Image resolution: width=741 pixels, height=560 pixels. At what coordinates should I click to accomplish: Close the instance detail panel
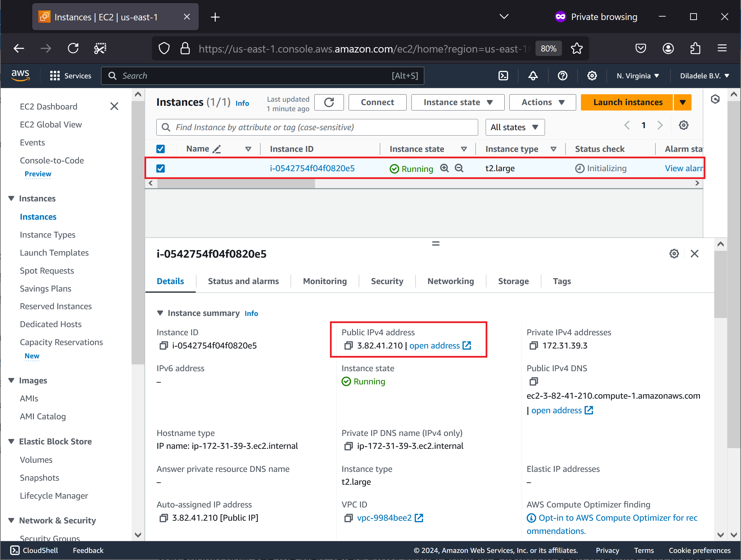695,254
